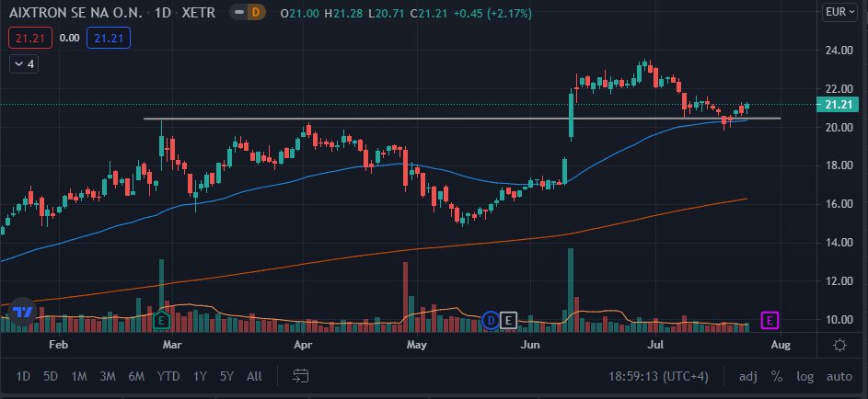Click the +0.45 (+2.17%) change value
Screen dimensions: 868x399
click(492, 13)
